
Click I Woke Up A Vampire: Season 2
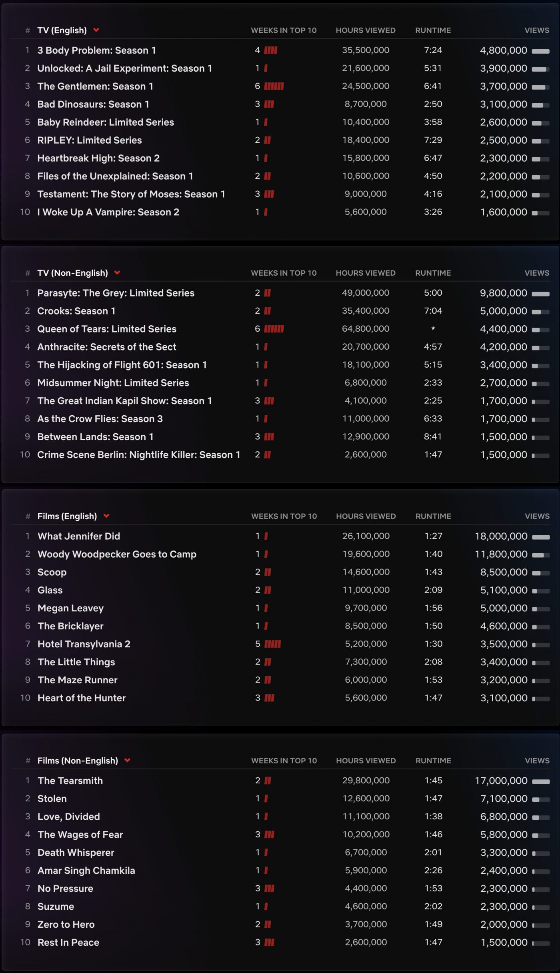point(108,212)
